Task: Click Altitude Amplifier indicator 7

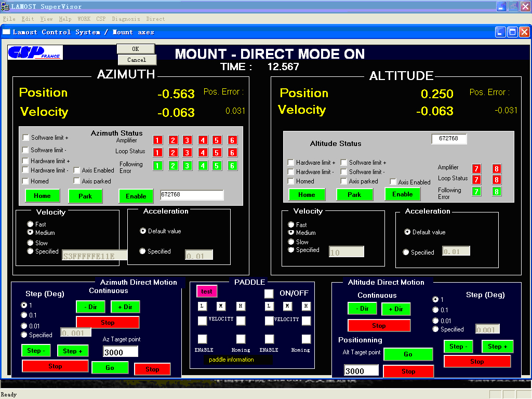Action: point(476,169)
